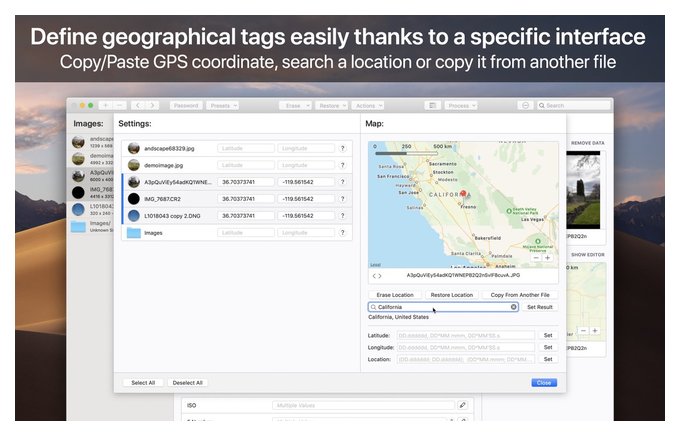Click Latitude field for Images folder row
The height and width of the screenshot is (436, 680).
pyautogui.click(x=246, y=233)
